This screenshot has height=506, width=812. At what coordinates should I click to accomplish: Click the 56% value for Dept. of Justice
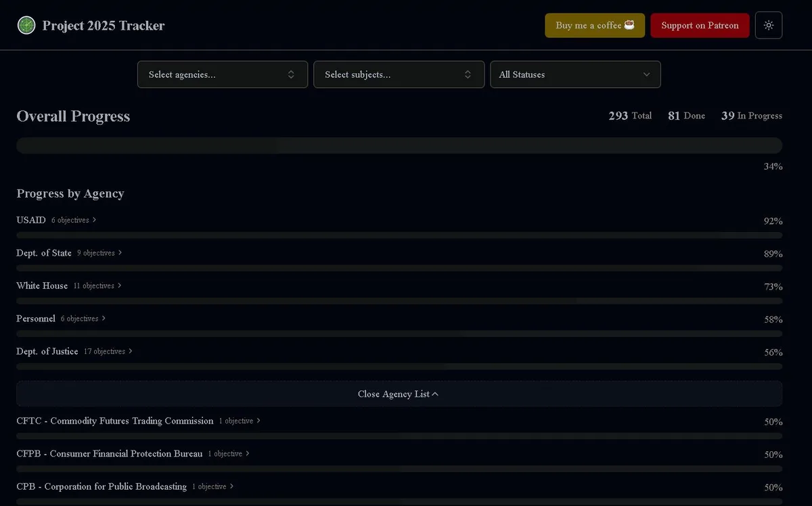773,352
